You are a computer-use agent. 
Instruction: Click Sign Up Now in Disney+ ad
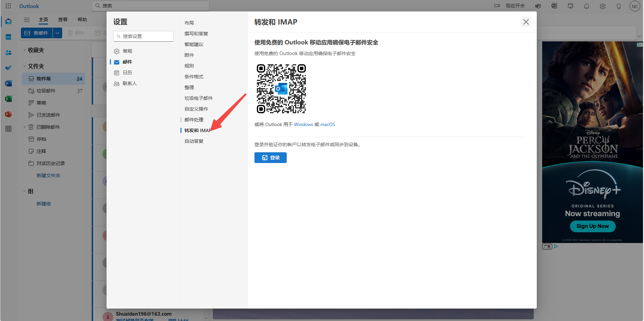click(x=593, y=226)
